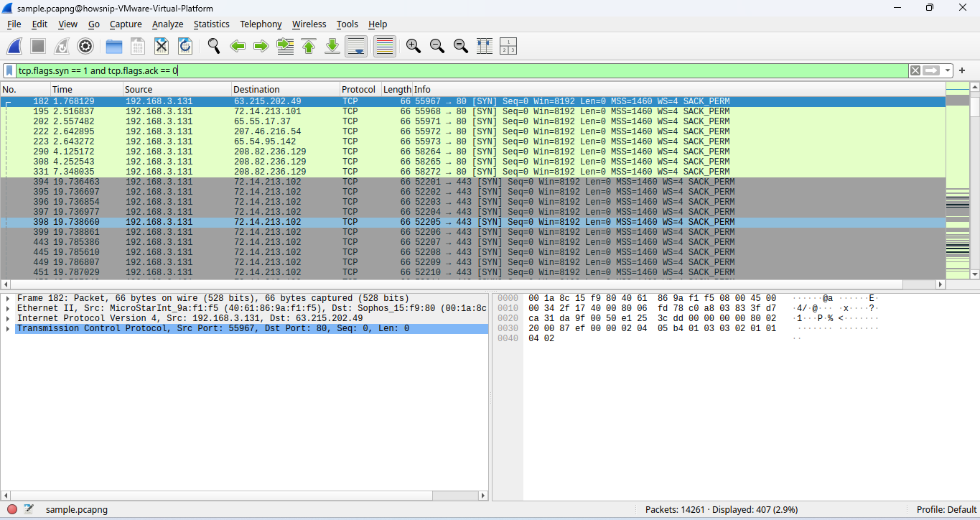Click the display filter text field
The image size is (980, 520).
[462, 70]
